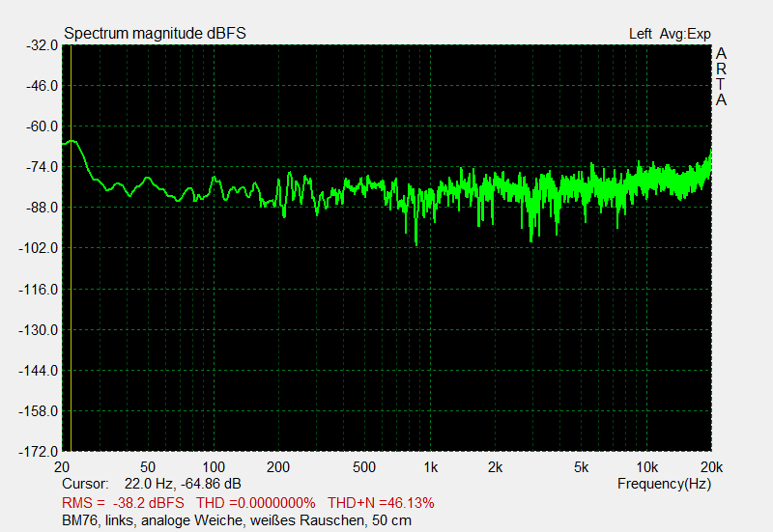Click the '-158.0' y-axis label
This screenshot has width=773, height=532.
point(39,411)
